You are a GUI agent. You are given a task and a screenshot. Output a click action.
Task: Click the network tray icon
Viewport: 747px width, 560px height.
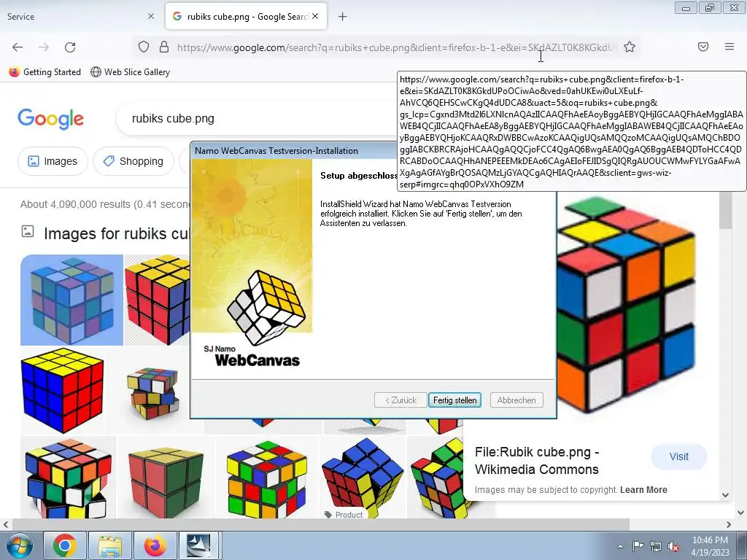[656, 546]
